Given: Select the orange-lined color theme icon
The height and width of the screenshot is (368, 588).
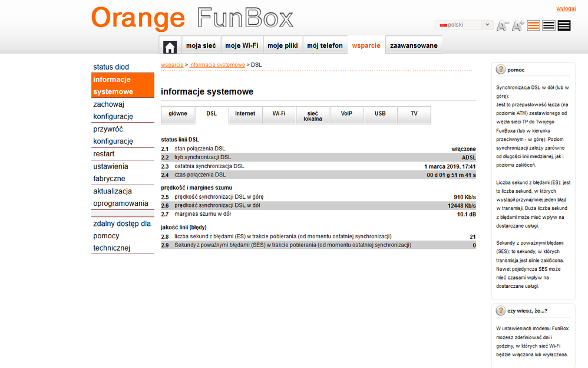Looking at the screenshot, I should [534, 25].
